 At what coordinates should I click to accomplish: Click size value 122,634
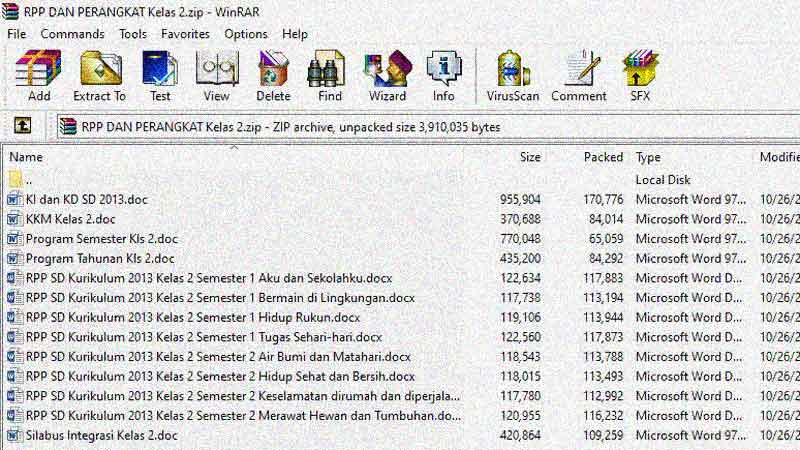520,278
